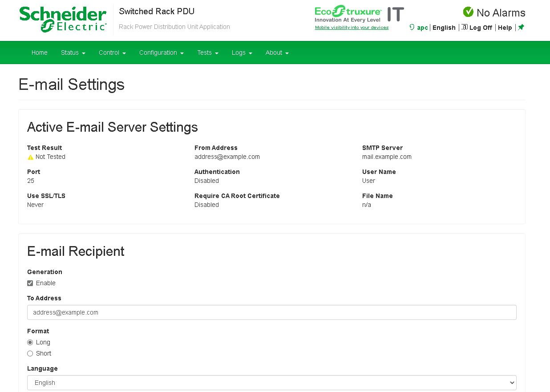Select the Long format radio button
550x392 pixels.
(30, 343)
